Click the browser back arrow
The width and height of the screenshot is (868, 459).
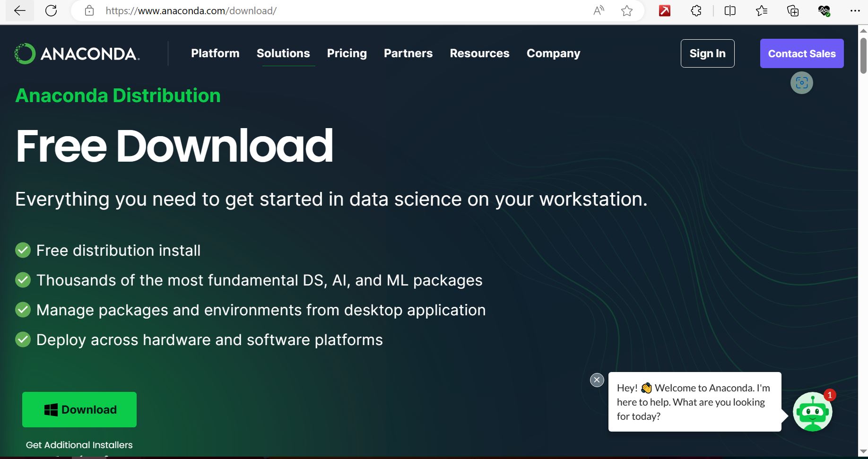pyautogui.click(x=19, y=11)
